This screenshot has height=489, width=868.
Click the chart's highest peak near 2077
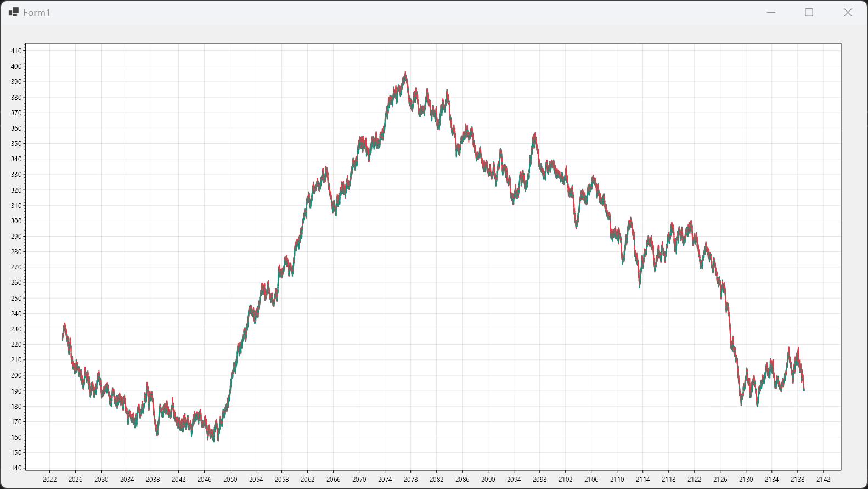click(405, 72)
